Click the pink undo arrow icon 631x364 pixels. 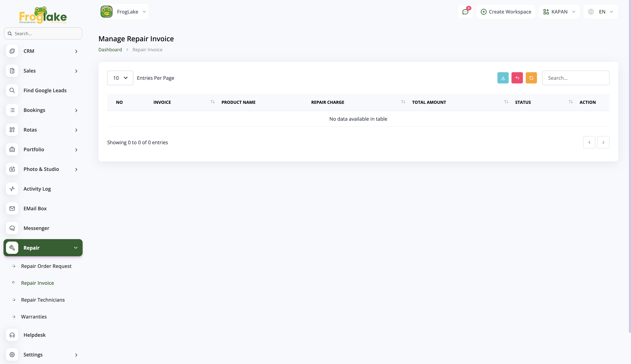pyautogui.click(x=517, y=78)
